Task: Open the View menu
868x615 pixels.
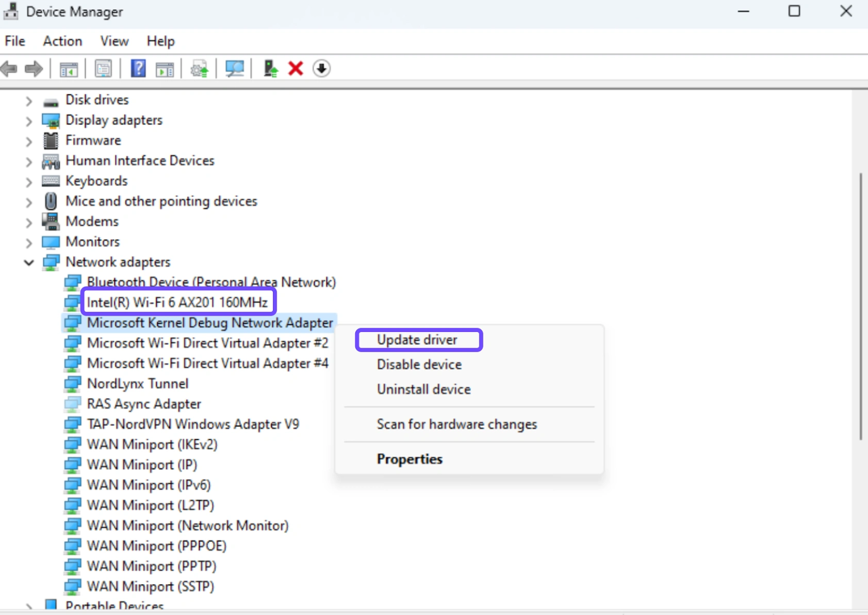Action: coord(114,41)
